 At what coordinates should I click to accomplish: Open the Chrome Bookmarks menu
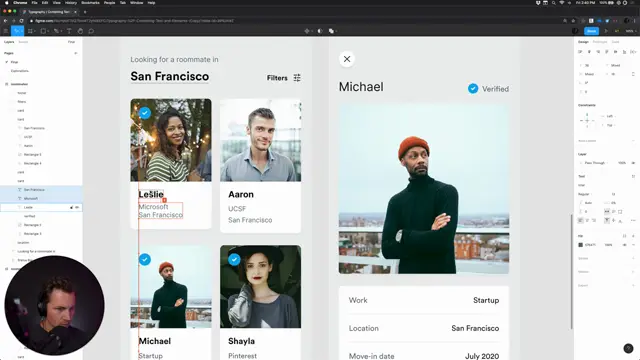tap(90, 3)
